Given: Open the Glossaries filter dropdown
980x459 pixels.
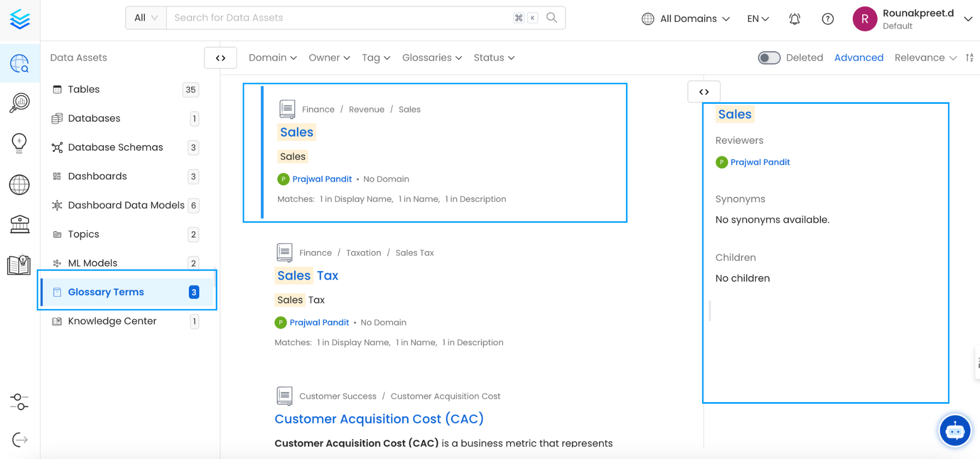Looking at the screenshot, I should point(432,58).
